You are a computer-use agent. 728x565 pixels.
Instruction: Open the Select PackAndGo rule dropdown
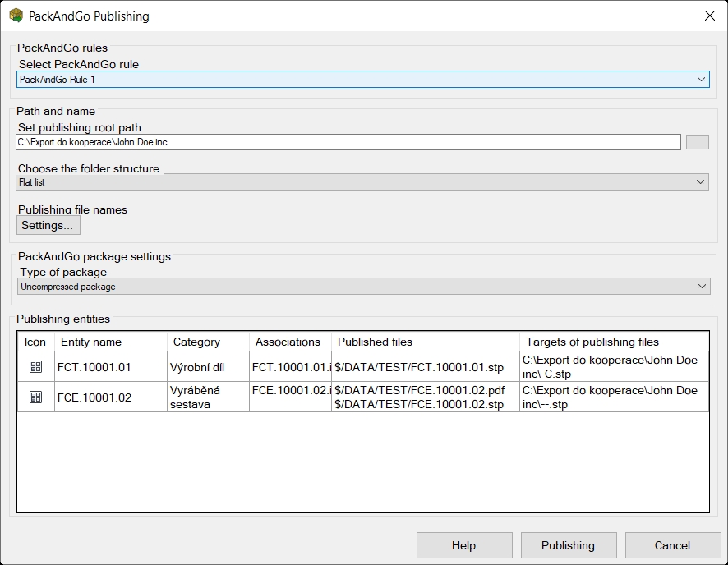coord(362,80)
